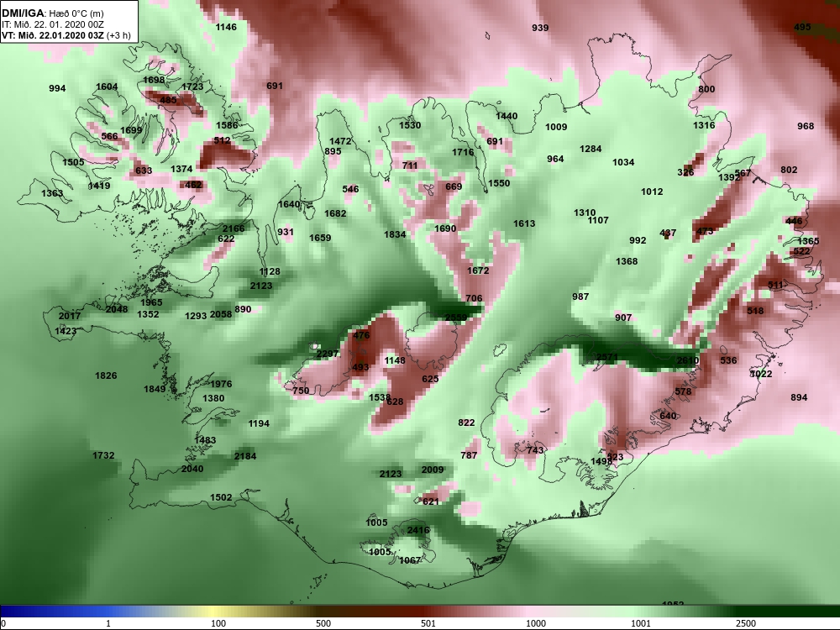Click the map value '1022'
840x630 pixels.
[x=761, y=374]
